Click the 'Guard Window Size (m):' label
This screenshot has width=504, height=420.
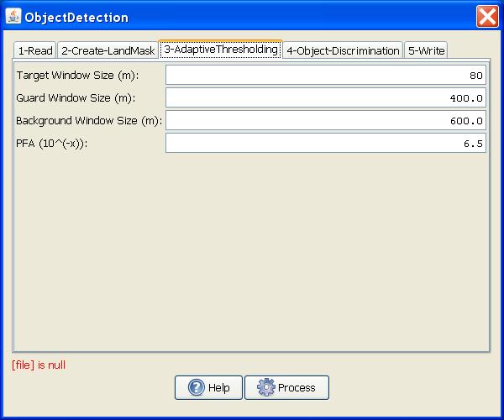pos(76,97)
